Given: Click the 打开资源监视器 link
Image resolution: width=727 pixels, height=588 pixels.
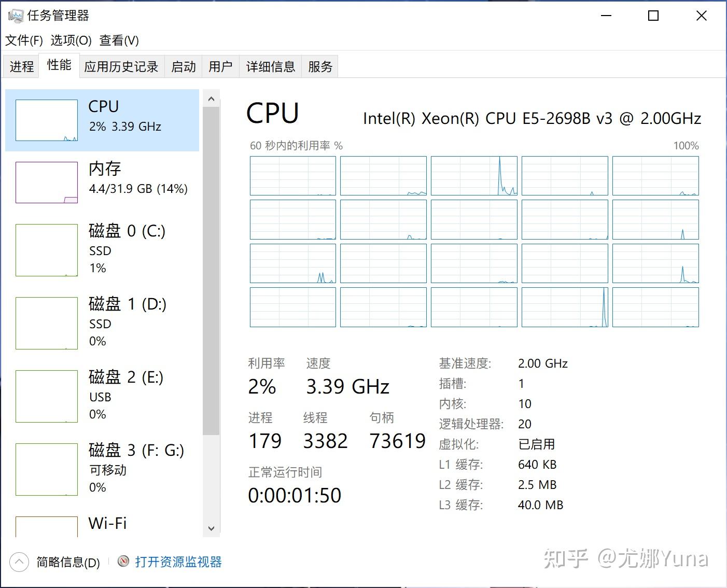Looking at the screenshot, I should point(178,562).
